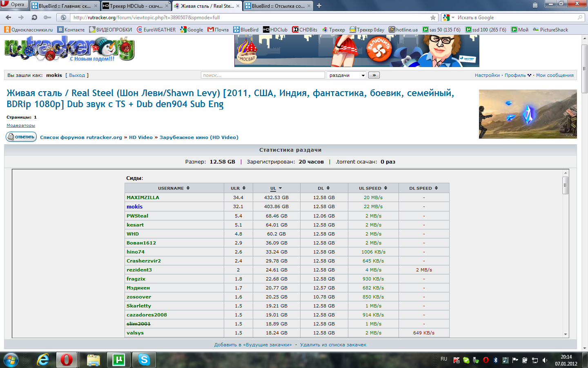Open 'Зарубежное кино (HD Video)' breadcrumb
The image size is (588, 368).
click(x=199, y=137)
